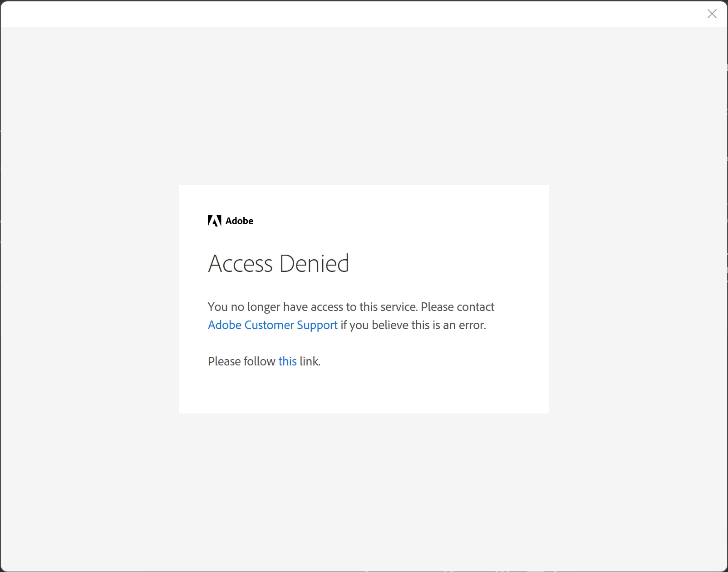728x572 pixels.
Task: Click the Adobe logo icon
Action: coord(215,221)
